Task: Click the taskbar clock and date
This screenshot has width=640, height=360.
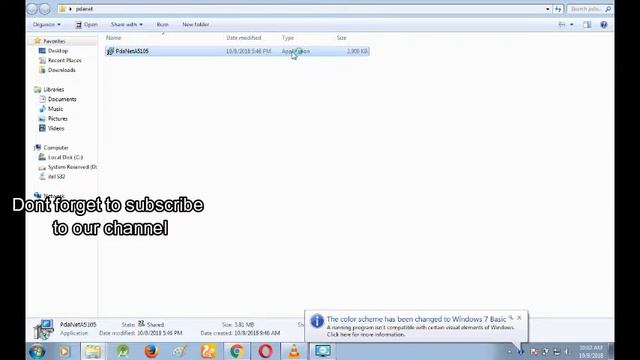Action: click(x=591, y=352)
